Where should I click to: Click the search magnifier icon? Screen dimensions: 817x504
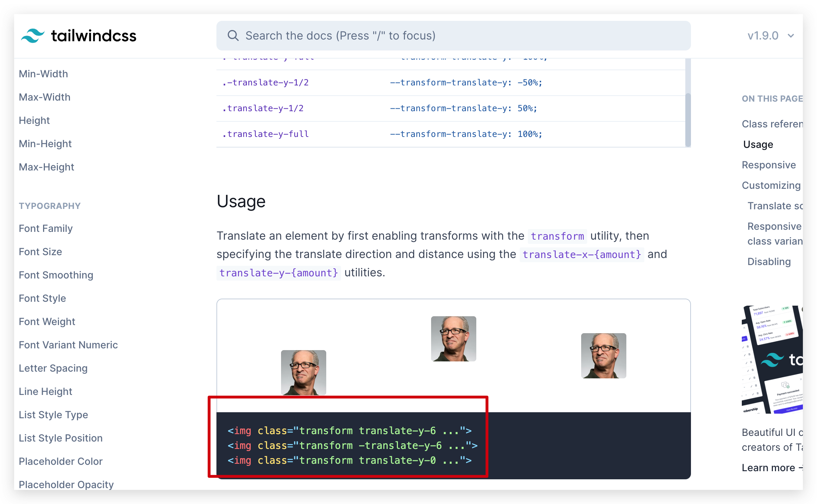pyautogui.click(x=233, y=35)
